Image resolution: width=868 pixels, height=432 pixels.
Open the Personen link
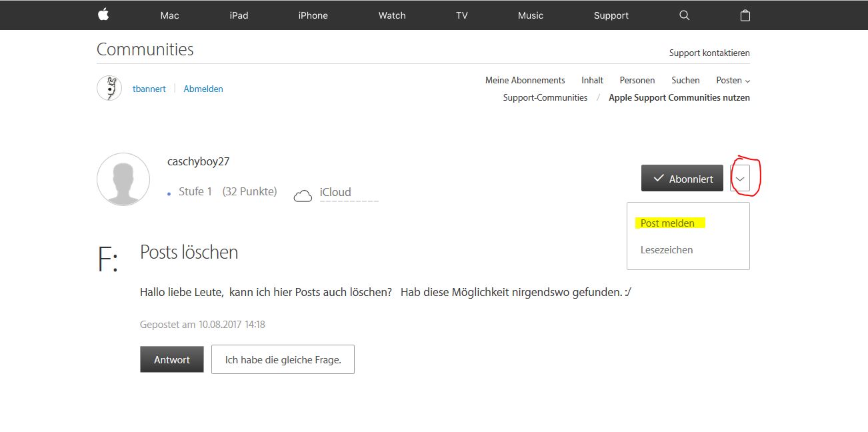click(637, 80)
